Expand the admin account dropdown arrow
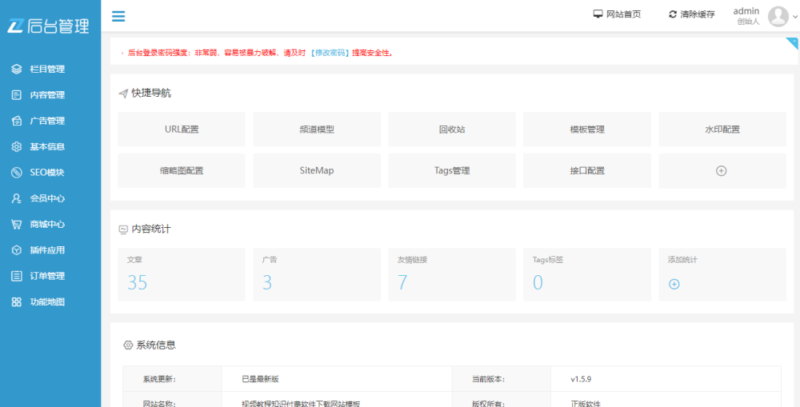 [x=794, y=17]
